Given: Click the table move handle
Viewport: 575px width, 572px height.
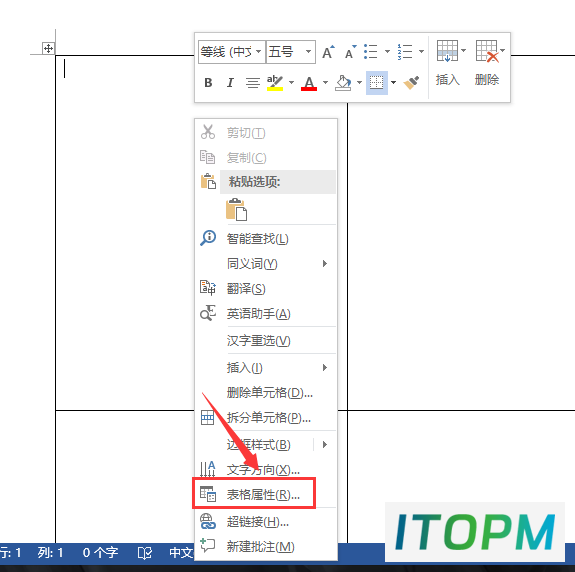Looking at the screenshot, I should point(48,48).
